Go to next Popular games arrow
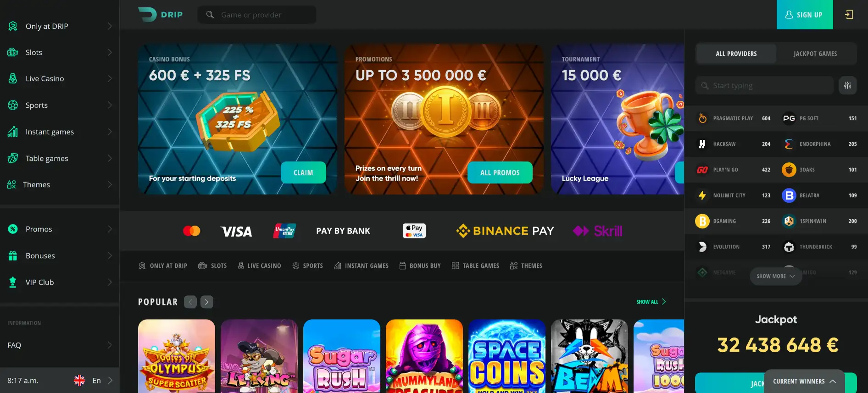Viewport: 868px width, 393px height. 207,302
